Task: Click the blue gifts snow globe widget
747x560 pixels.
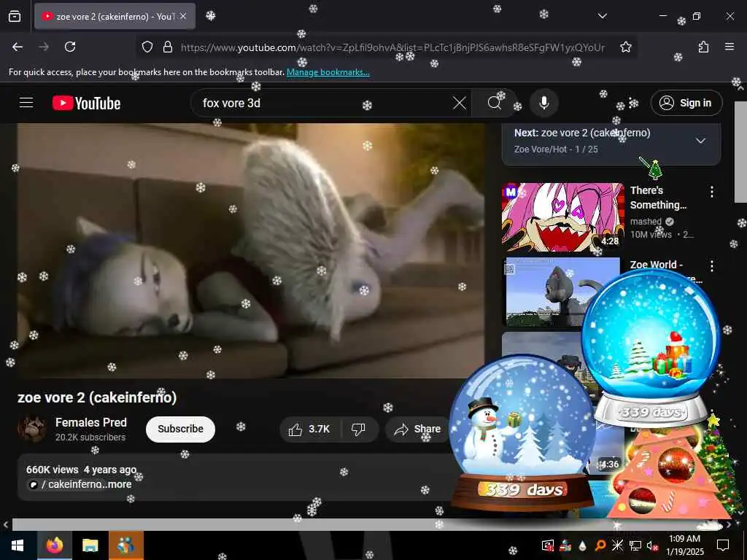Action: (x=651, y=347)
